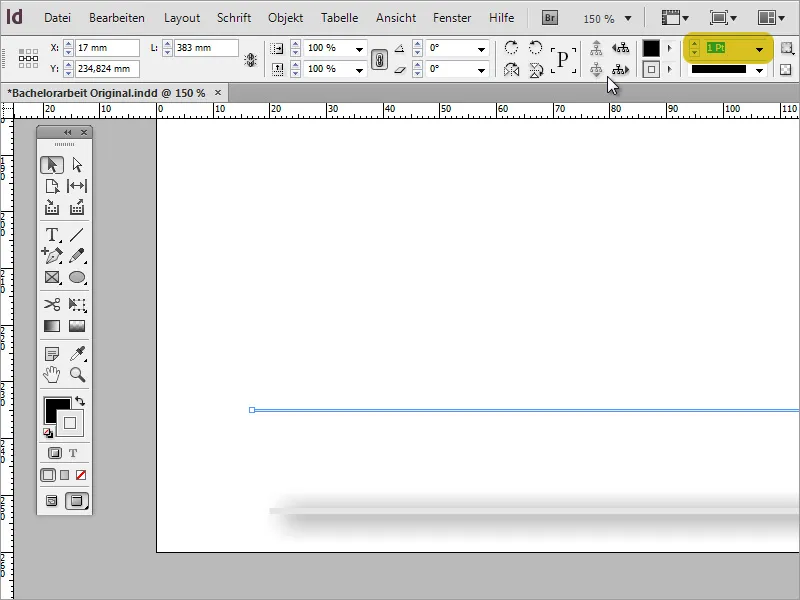Open shear angle dropdown

click(481, 70)
